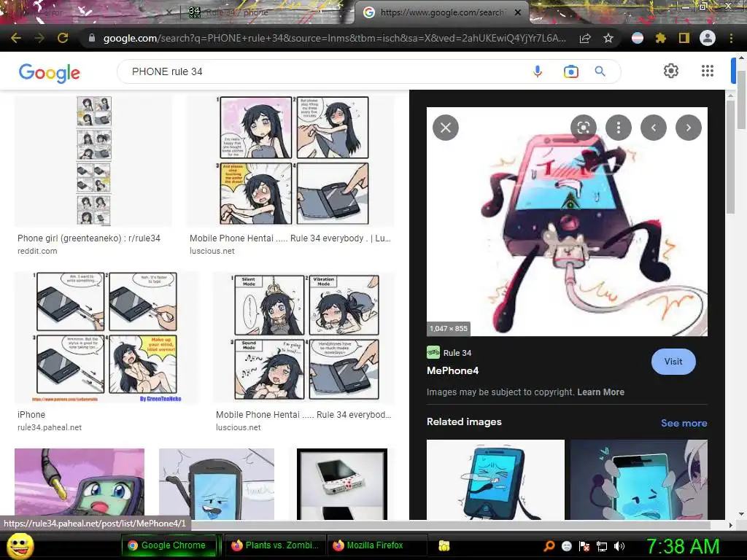The image size is (747, 560).
Task: Click the preview panel vertical scrollbar
Action: tap(731, 156)
